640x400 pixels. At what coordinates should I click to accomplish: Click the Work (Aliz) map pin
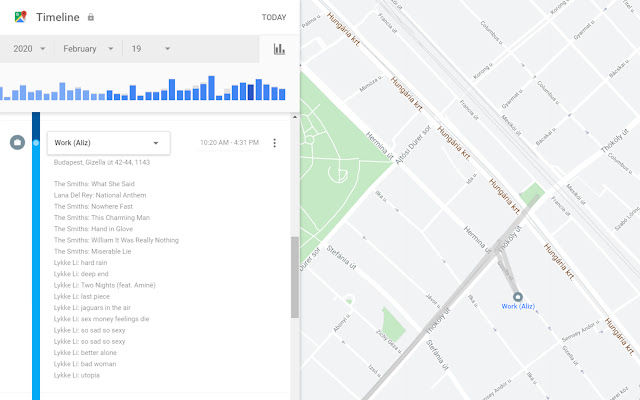coord(518,297)
